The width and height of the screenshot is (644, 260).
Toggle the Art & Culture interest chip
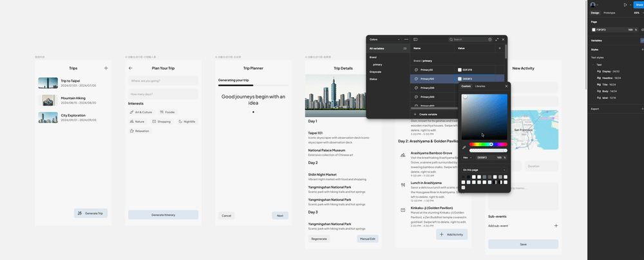point(141,112)
